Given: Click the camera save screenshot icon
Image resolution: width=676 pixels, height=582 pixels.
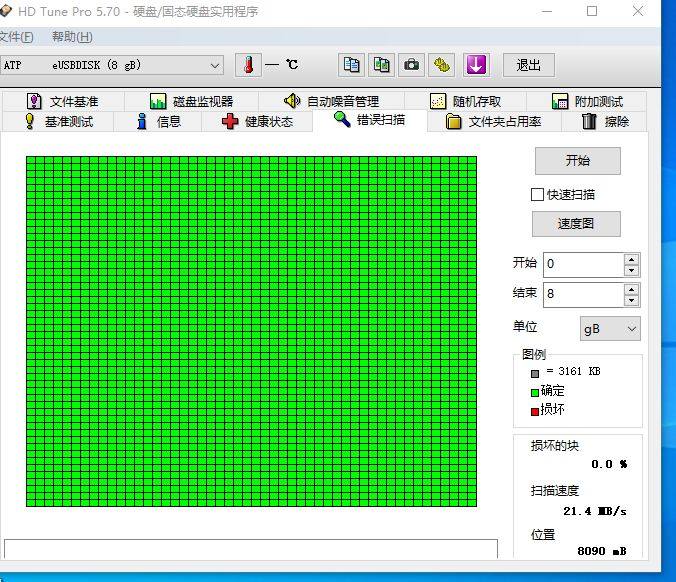Looking at the screenshot, I should (411, 65).
